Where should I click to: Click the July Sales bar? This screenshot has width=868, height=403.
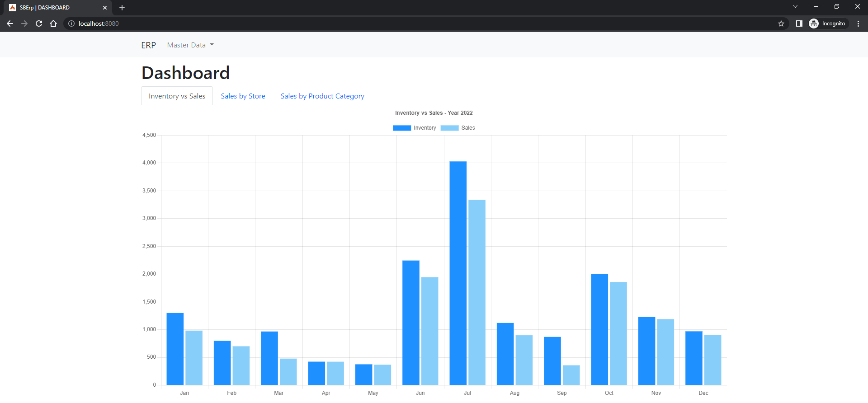(477, 292)
